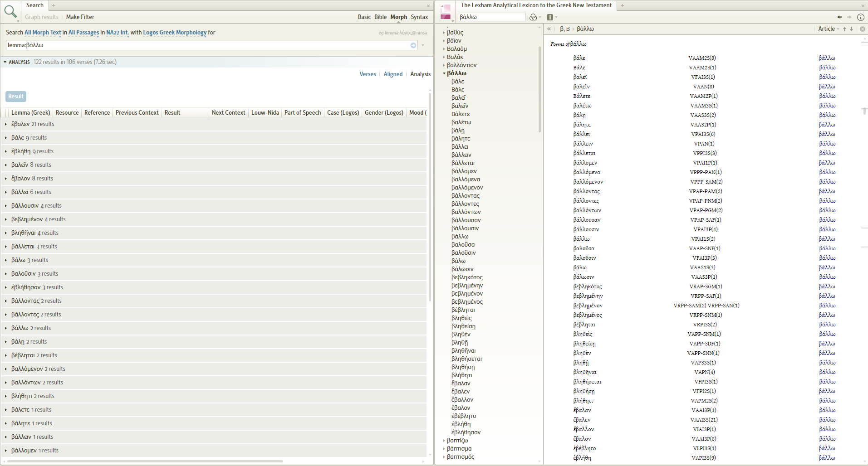Change the Logos Greek Morphology option
The image size is (868, 466).
pyautogui.click(x=175, y=33)
